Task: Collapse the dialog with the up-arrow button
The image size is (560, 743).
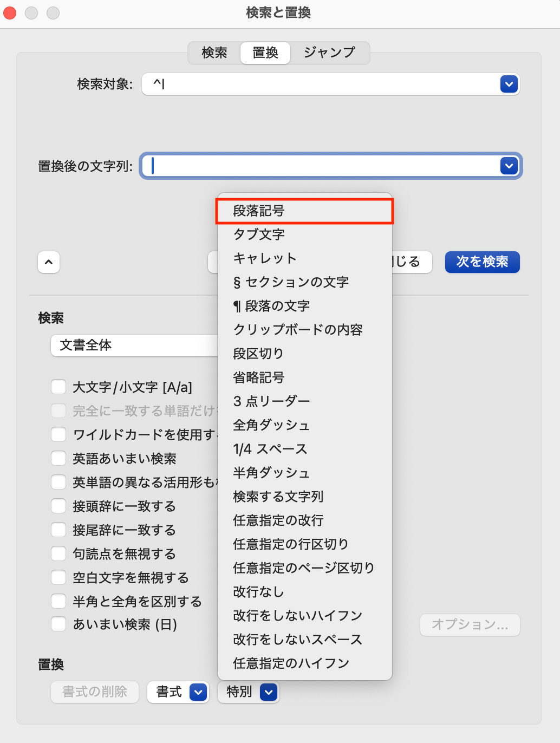Action: (x=48, y=262)
